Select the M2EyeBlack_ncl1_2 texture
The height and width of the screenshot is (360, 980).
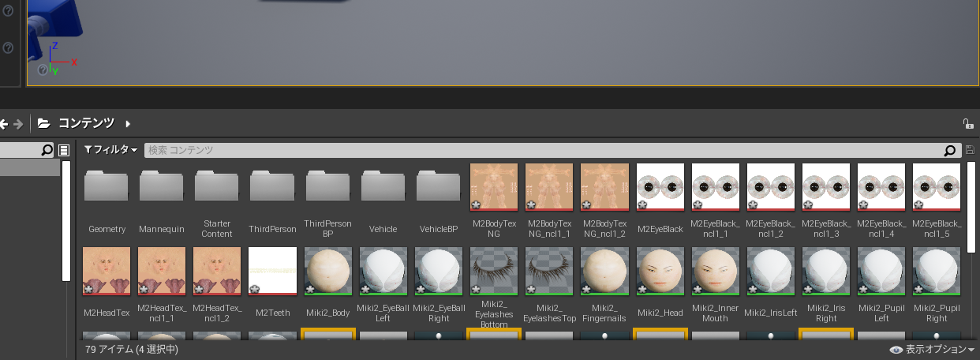pos(770,187)
